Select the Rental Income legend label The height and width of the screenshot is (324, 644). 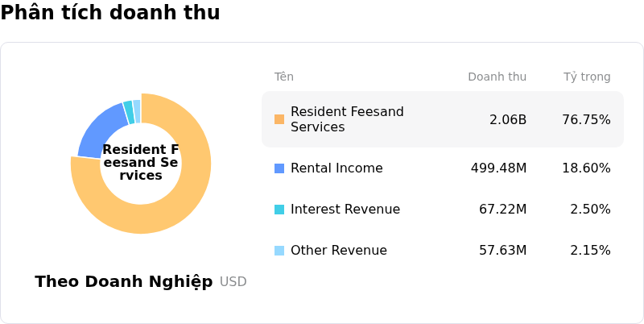pos(336,168)
